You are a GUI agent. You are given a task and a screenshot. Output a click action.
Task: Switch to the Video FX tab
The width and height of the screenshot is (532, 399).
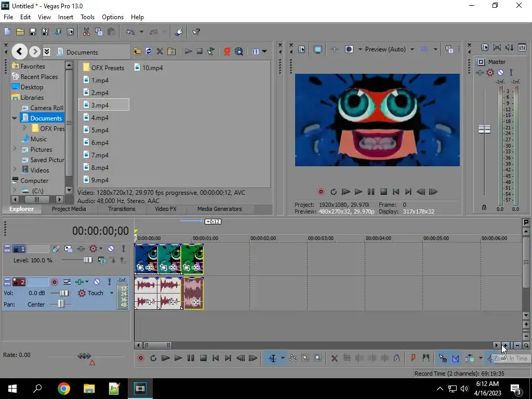166,209
